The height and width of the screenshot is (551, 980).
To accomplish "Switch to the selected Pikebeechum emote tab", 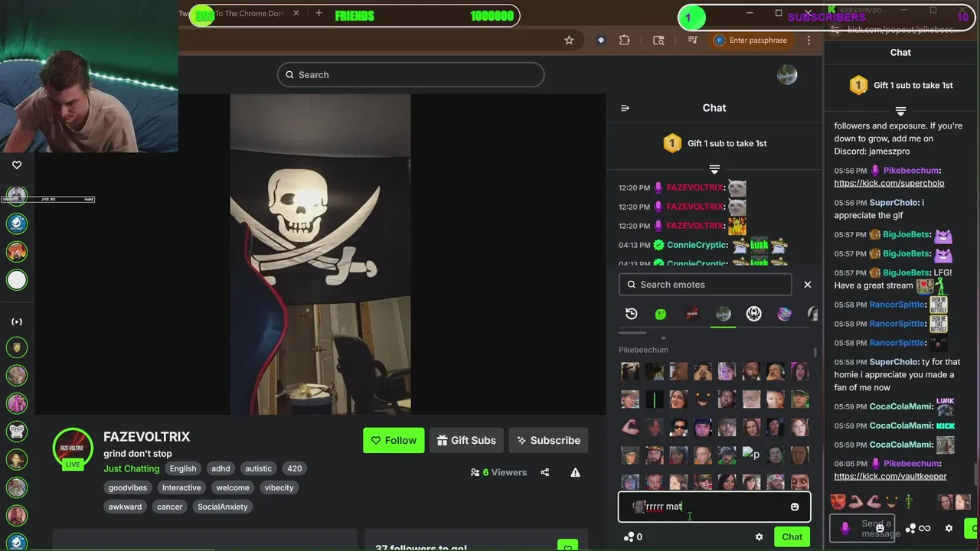I will pyautogui.click(x=723, y=314).
